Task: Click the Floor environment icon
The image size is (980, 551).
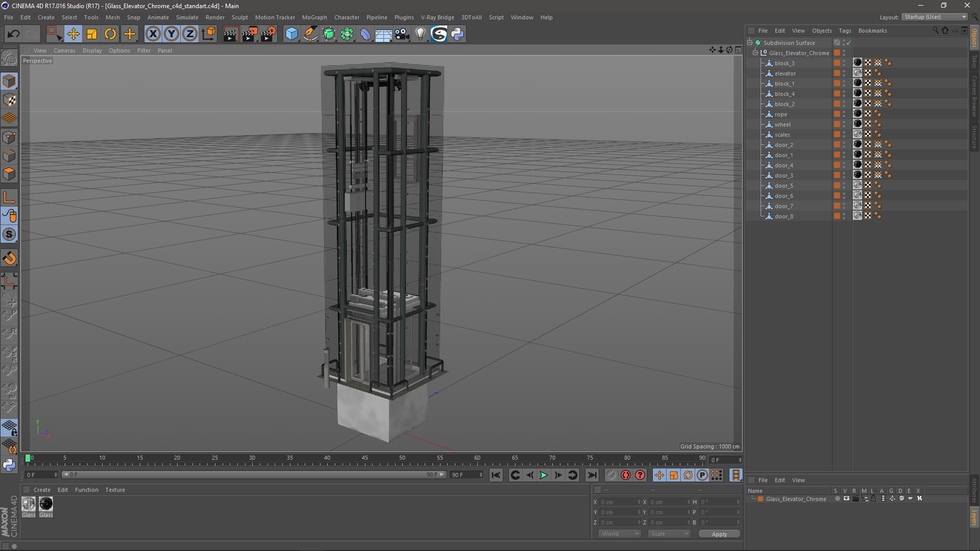Action: 384,34
